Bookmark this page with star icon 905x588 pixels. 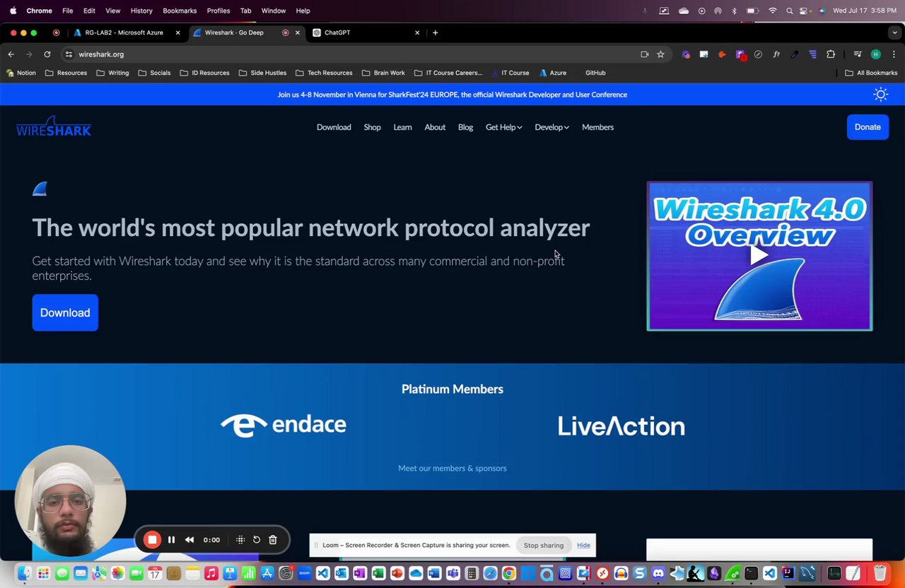point(660,54)
